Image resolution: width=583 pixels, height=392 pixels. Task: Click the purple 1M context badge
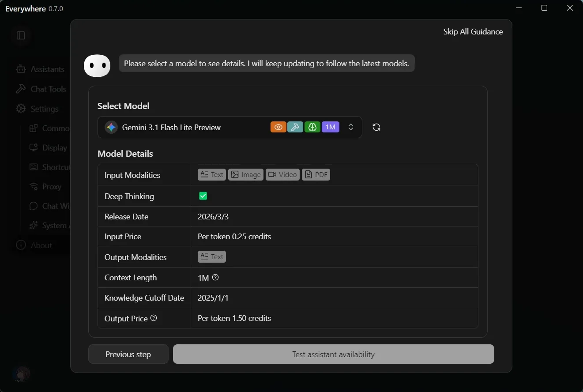pos(331,127)
